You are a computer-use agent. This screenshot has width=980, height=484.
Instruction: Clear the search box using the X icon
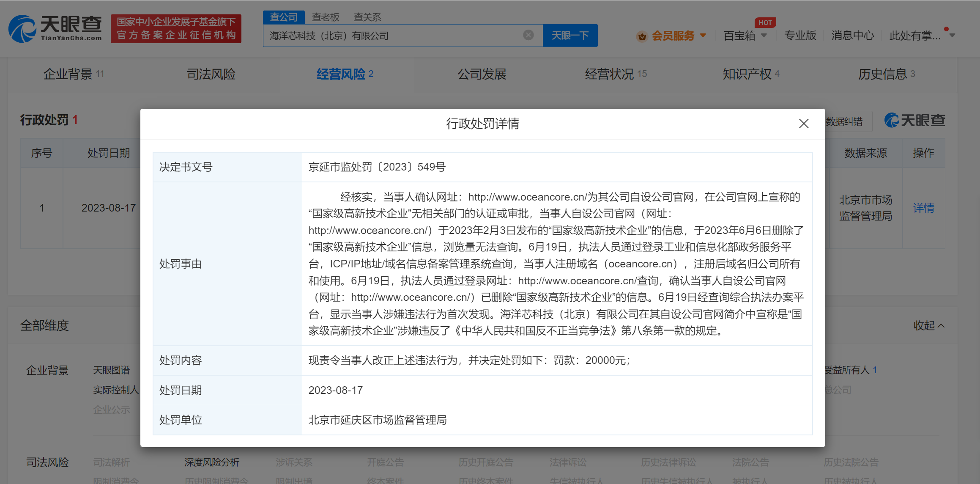pyautogui.click(x=528, y=35)
